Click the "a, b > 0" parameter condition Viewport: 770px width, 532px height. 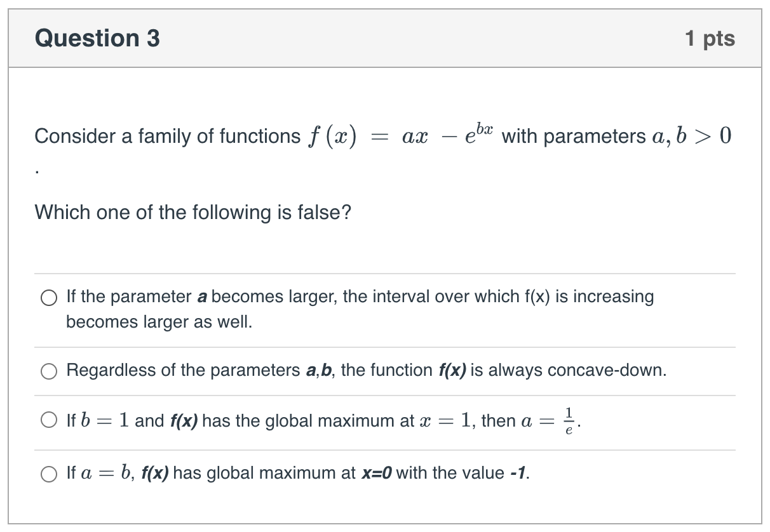point(691,136)
